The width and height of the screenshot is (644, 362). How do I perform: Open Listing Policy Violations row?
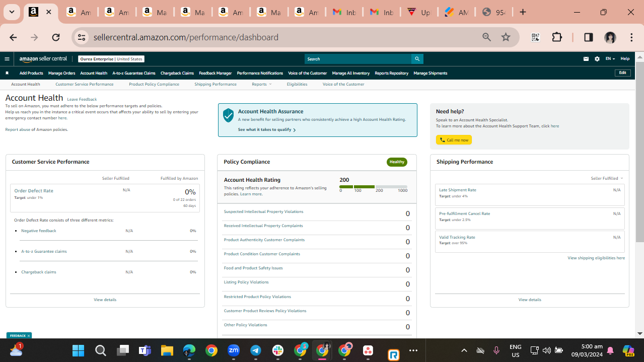[246, 282]
